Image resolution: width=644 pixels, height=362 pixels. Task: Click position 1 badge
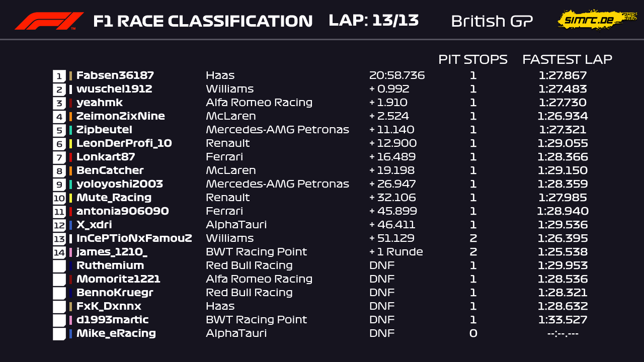pyautogui.click(x=59, y=76)
